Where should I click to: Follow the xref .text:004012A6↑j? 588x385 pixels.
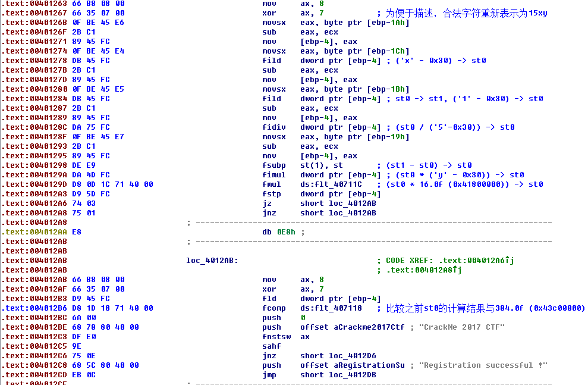click(477, 261)
